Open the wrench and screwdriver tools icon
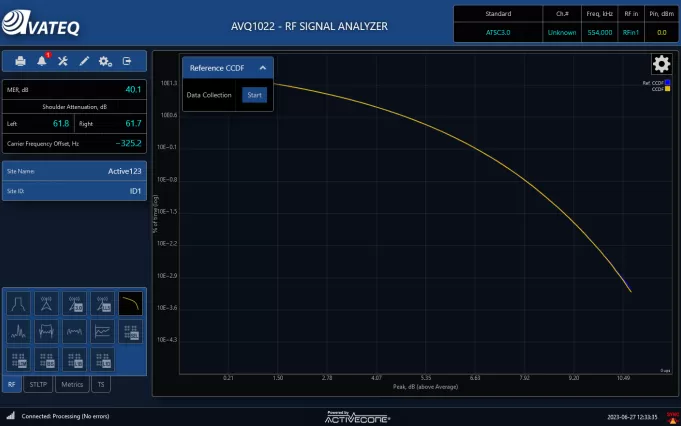 coord(63,61)
